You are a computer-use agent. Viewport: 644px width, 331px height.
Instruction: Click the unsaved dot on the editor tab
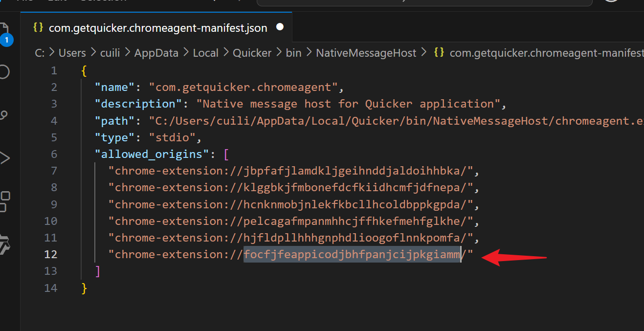point(280,27)
